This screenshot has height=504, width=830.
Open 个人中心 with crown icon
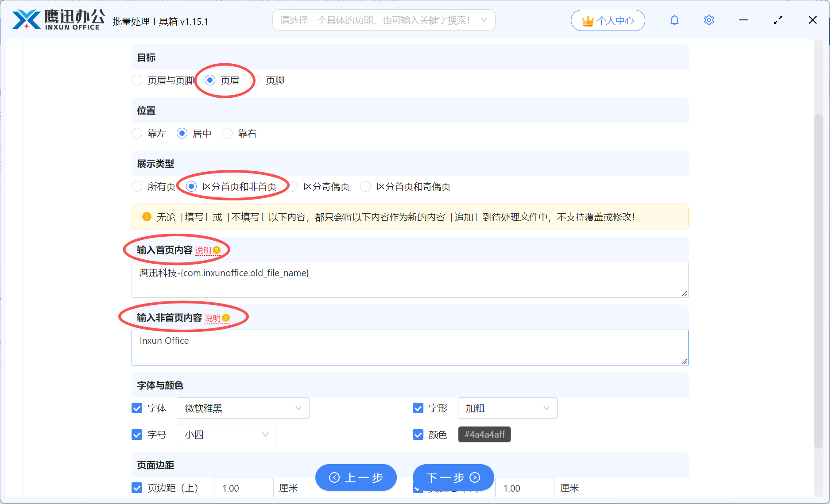click(x=608, y=20)
